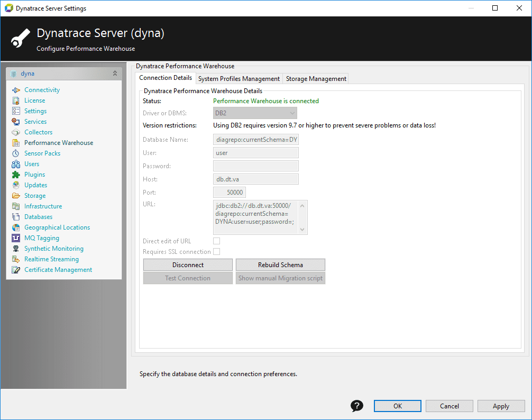Open the Geographical Locations link
This screenshot has width=532, height=420.
tap(57, 227)
